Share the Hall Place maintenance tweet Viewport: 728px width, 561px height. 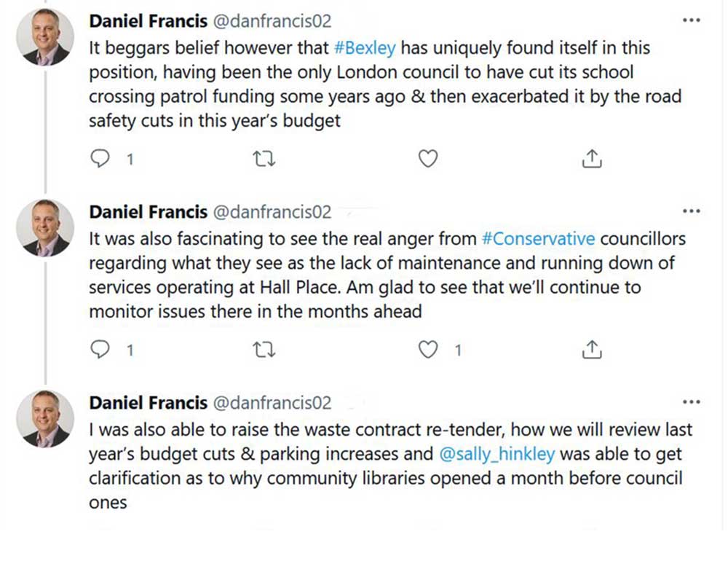pos(593,350)
